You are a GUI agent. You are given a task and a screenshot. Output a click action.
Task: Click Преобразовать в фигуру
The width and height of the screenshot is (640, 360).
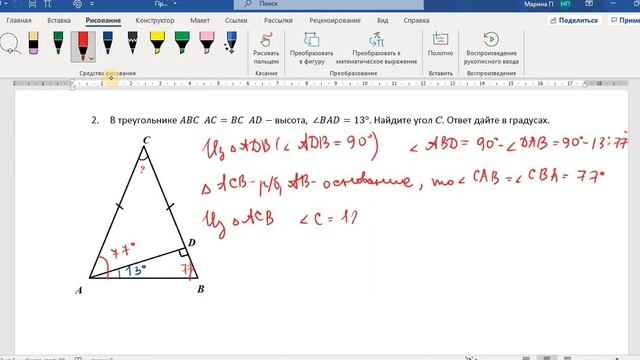(x=311, y=49)
